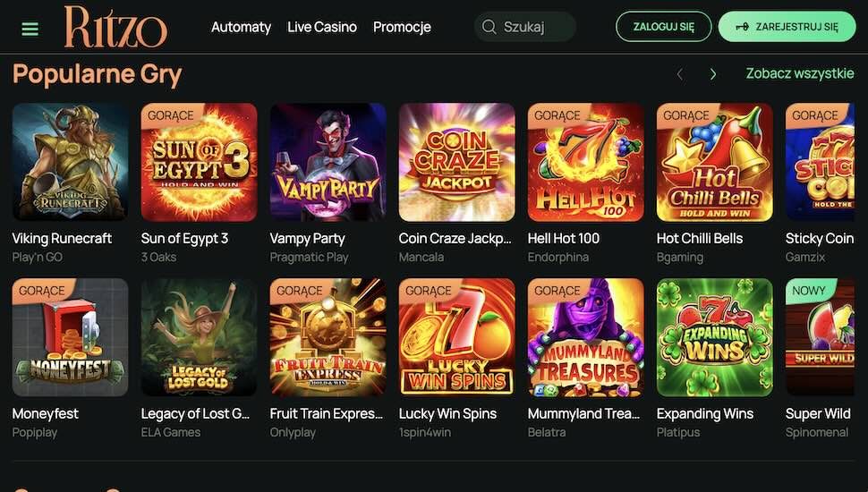
Task: Play the Hell Hot 100 slot
Action: tap(585, 162)
